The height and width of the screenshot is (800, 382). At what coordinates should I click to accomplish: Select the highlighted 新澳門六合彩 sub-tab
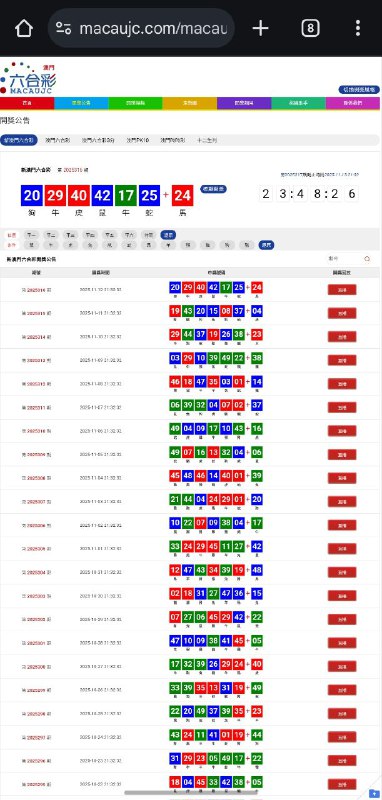coord(19,140)
